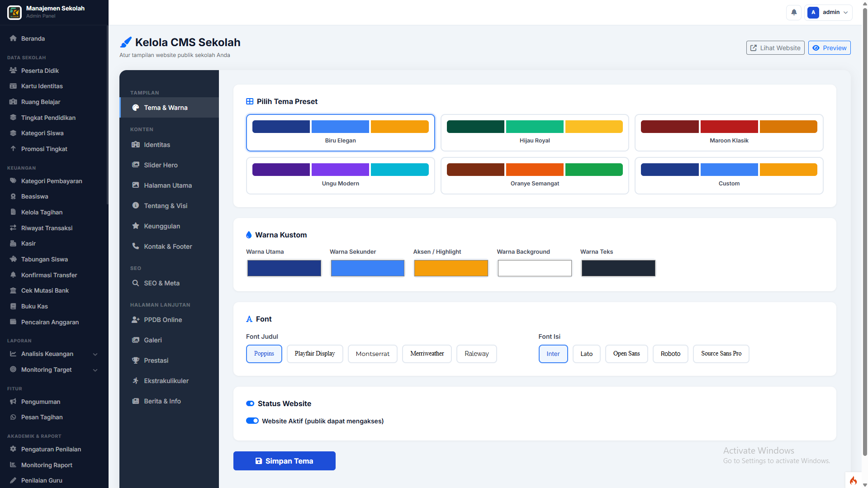The width and height of the screenshot is (868, 488).
Task: Click the Ekstrakulikuler running figure icon
Action: (136, 381)
